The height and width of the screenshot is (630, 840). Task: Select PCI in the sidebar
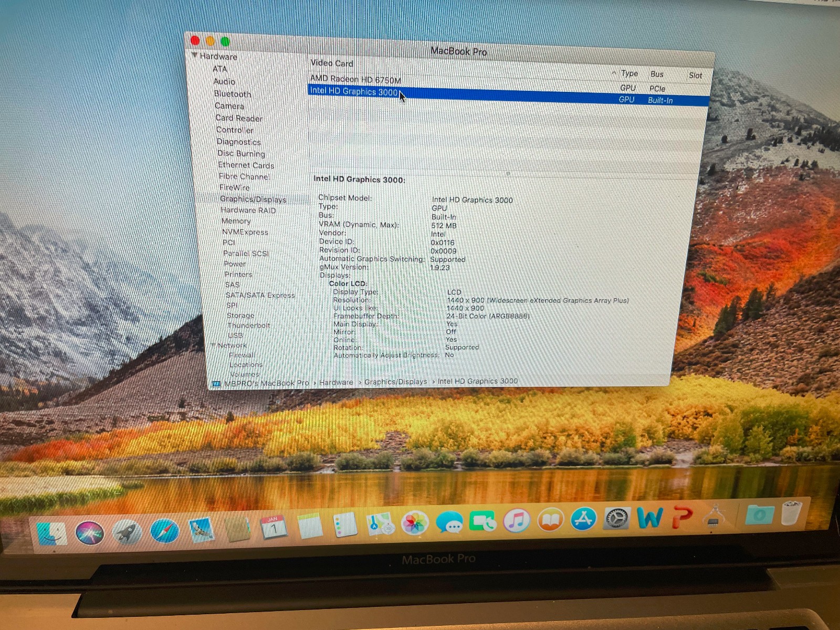[229, 243]
